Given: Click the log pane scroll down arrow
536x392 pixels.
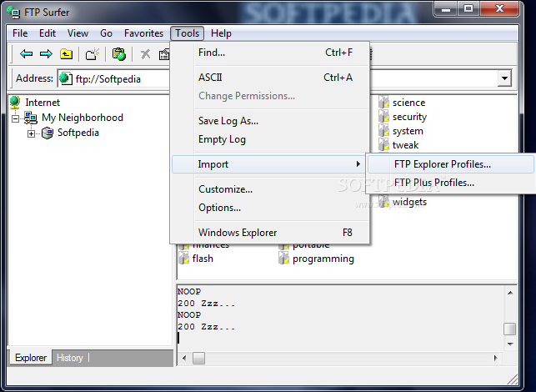Looking at the screenshot, I should pyautogui.click(x=510, y=344).
